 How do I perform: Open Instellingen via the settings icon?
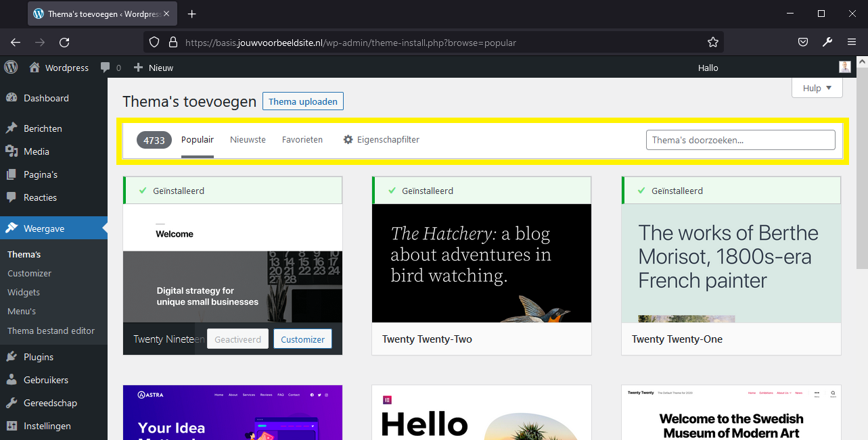pyautogui.click(x=12, y=425)
